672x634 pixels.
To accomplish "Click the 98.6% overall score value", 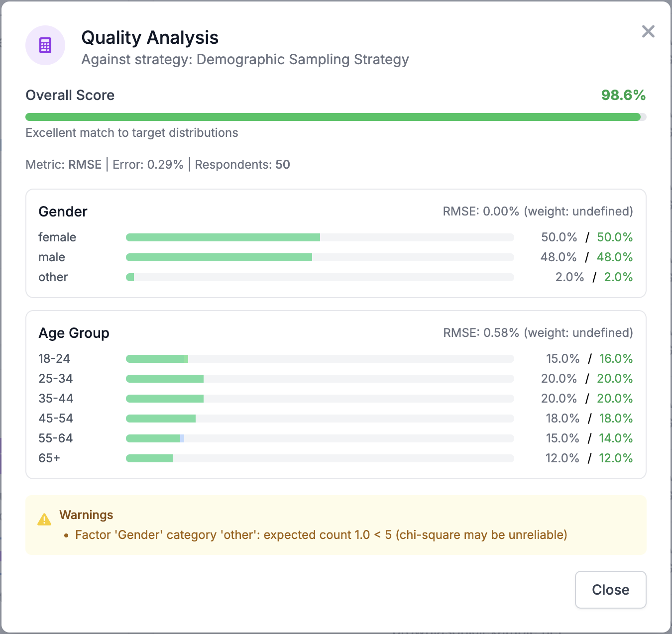I will tap(624, 95).
